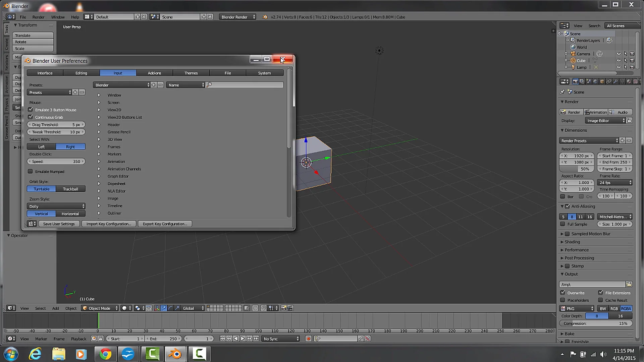Open the Render properties tab camera icon
644x362 pixels.
pyautogui.click(x=576, y=81)
